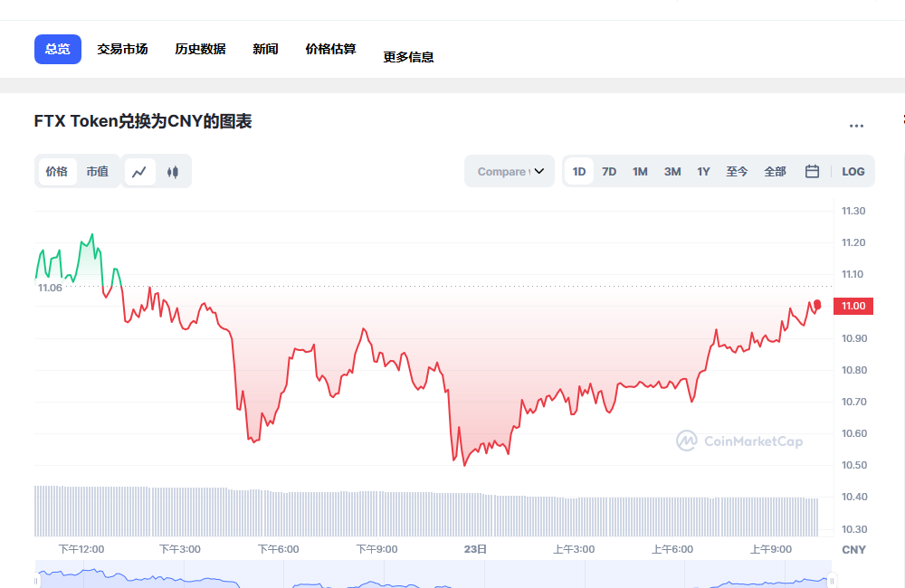This screenshot has height=588, width=905.
Task: Click the 11.30 price axis value
Action: pyautogui.click(x=853, y=211)
